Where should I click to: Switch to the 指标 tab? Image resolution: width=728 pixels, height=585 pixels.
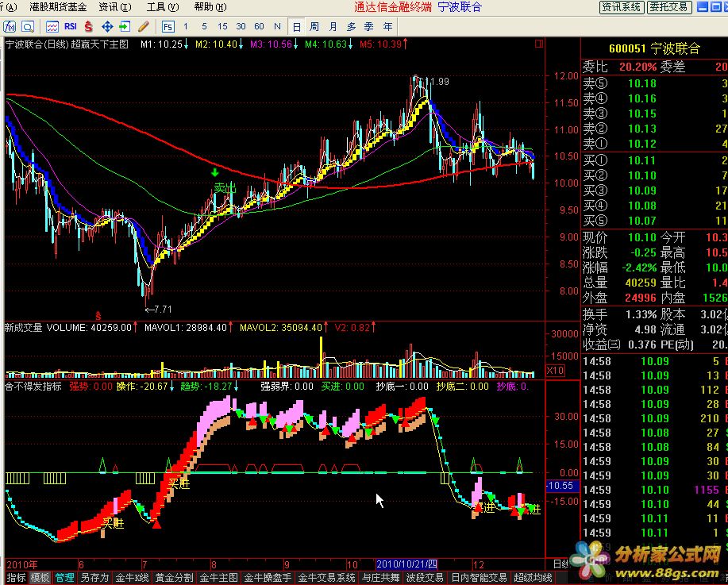tap(15, 578)
